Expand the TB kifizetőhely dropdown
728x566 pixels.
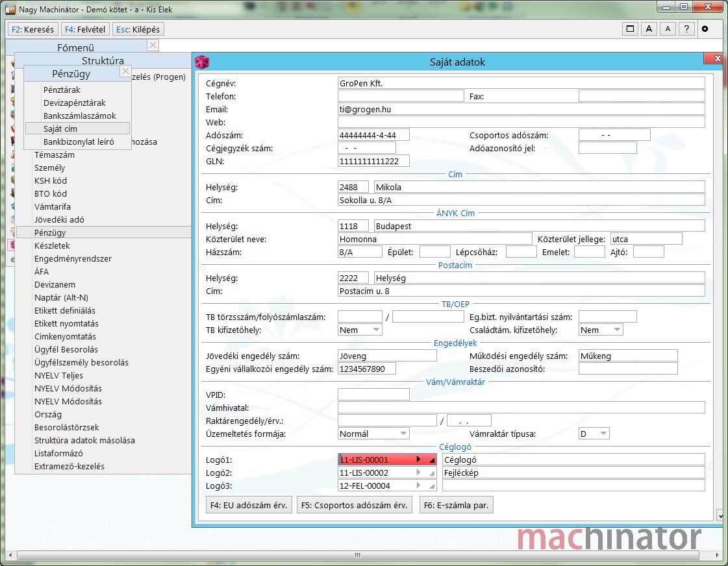pos(376,330)
